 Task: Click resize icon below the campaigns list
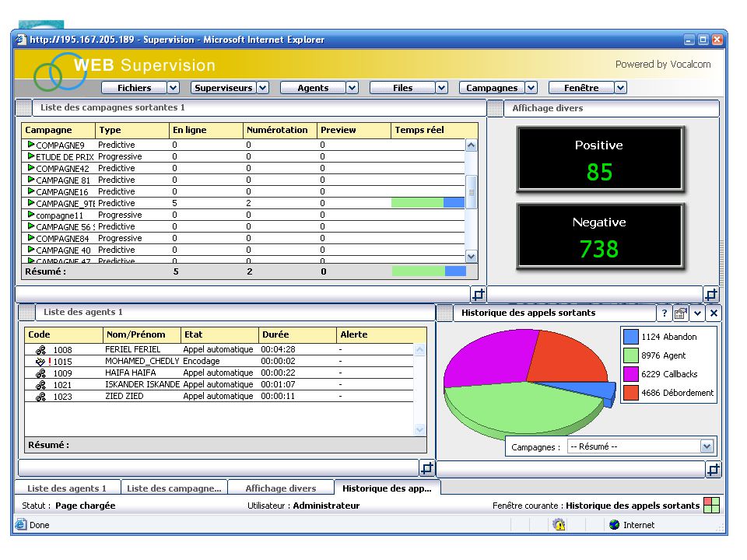coord(478,294)
